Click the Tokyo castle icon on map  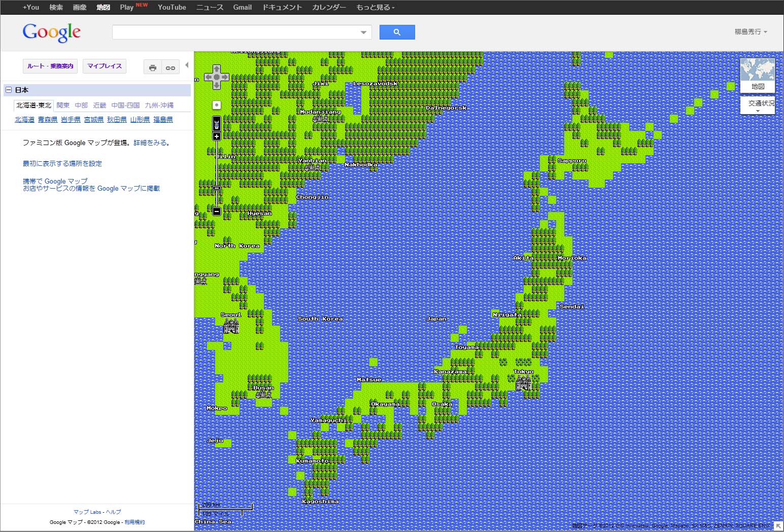pyautogui.click(x=524, y=383)
